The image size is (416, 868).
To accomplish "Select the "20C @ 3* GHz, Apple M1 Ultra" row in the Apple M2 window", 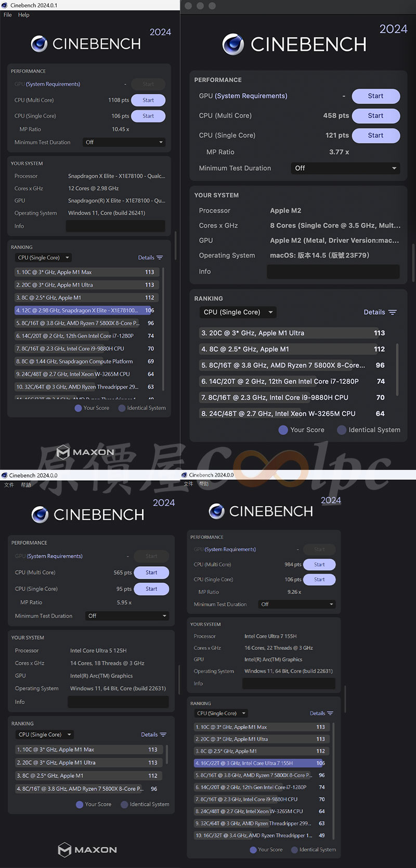I will coord(294,333).
